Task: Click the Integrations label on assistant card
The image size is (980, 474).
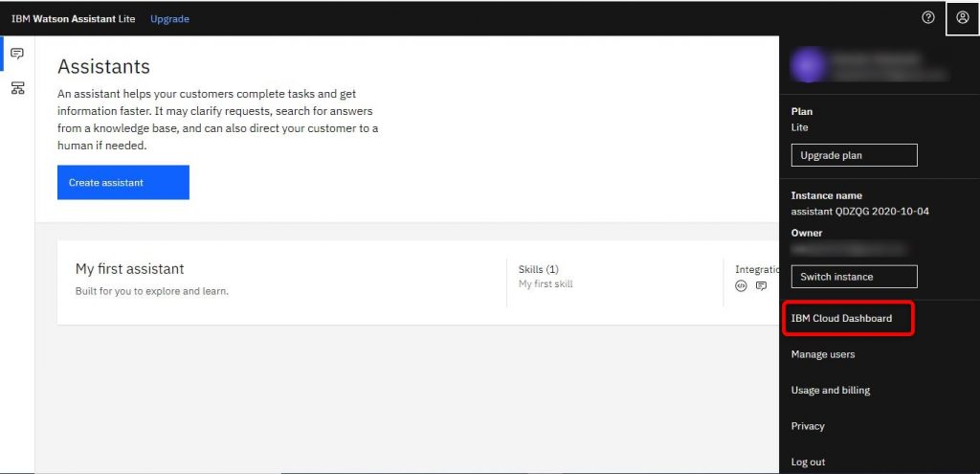Action: pyautogui.click(x=757, y=269)
